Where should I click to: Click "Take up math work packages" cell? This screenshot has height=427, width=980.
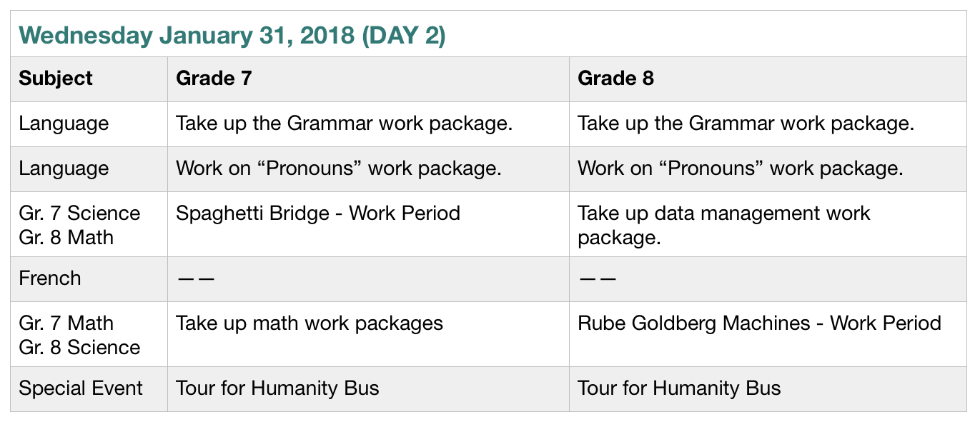(x=310, y=323)
